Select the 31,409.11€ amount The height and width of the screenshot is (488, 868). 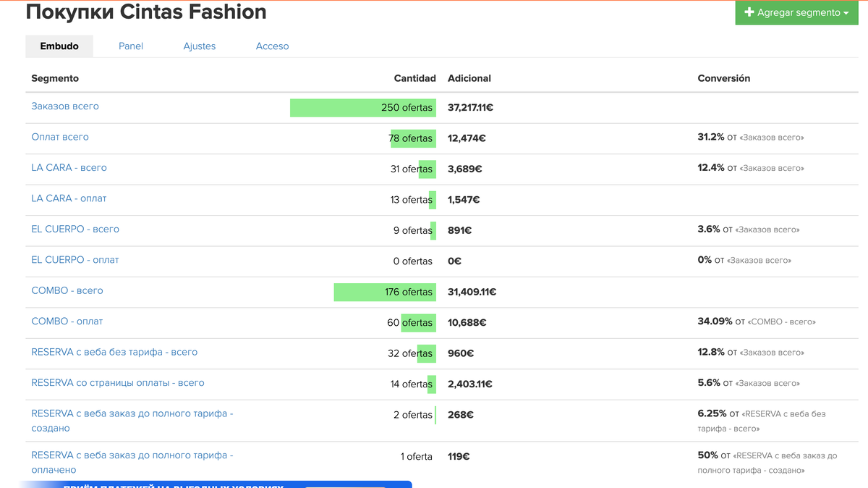point(472,293)
